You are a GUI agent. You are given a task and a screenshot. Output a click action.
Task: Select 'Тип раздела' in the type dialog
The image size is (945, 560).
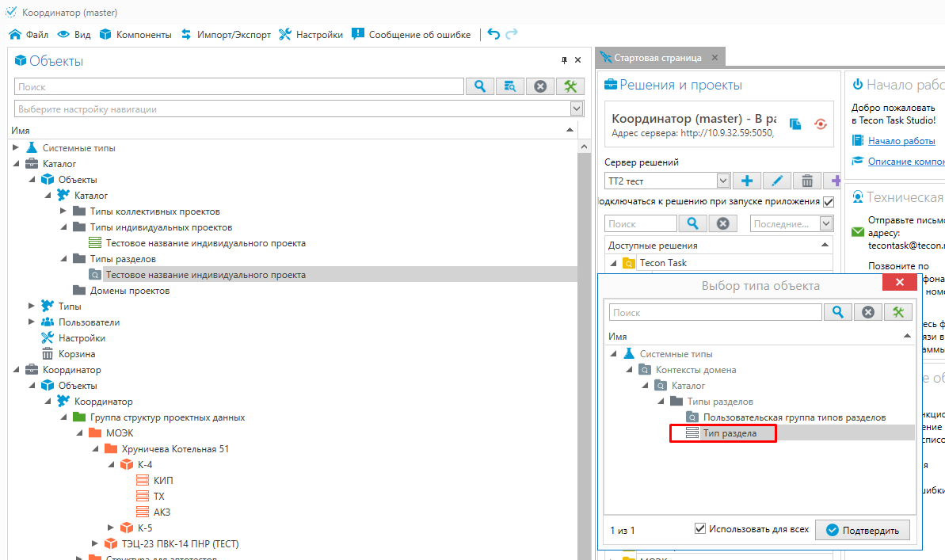(x=729, y=433)
